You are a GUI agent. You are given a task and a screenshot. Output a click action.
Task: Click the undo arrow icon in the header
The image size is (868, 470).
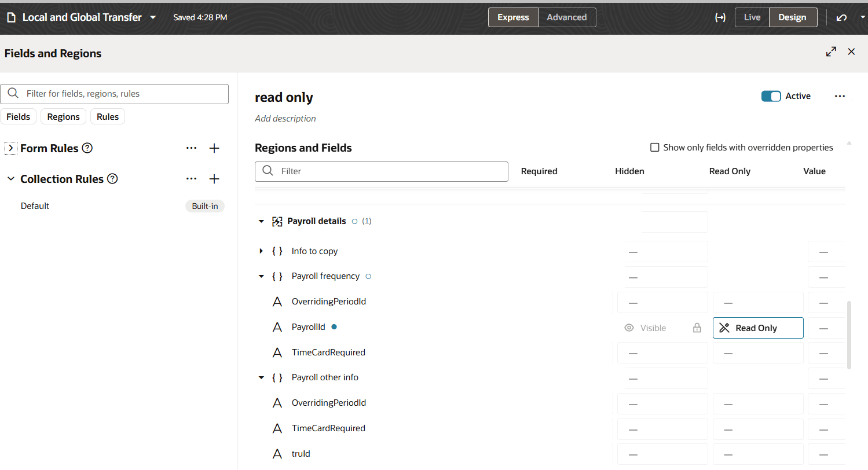click(x=841, y=17)
